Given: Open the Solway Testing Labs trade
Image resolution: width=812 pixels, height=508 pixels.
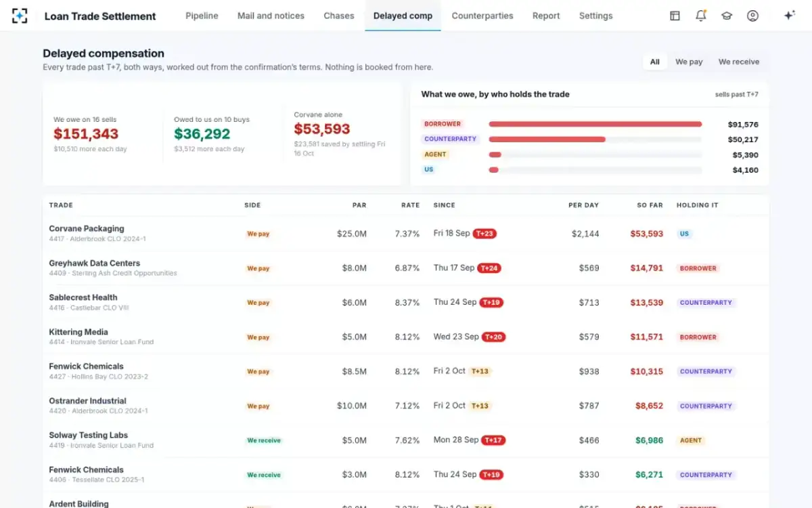Looking at the screenshot, I should tap(406, 440).
